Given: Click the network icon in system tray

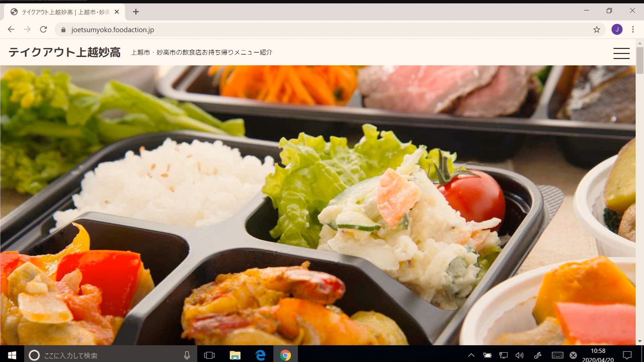Looking at the screenshot, I should click(x=503, y=355).
